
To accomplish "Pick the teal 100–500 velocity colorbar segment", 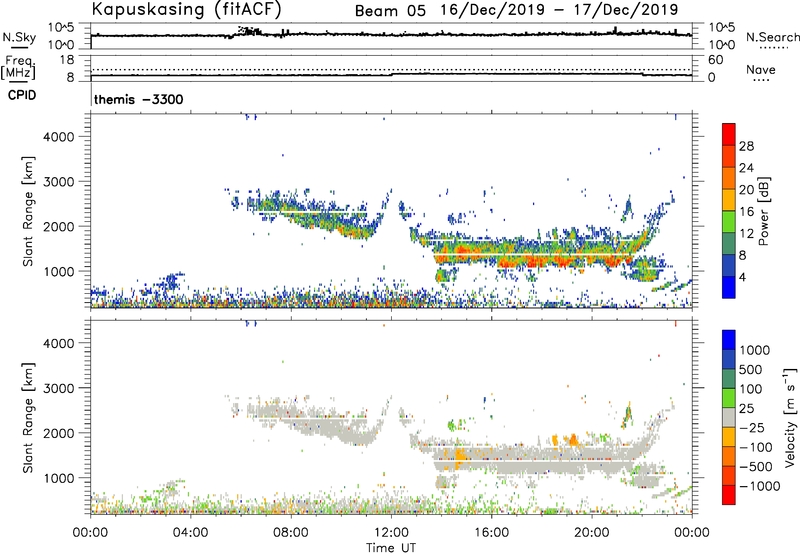I will 729,379.
